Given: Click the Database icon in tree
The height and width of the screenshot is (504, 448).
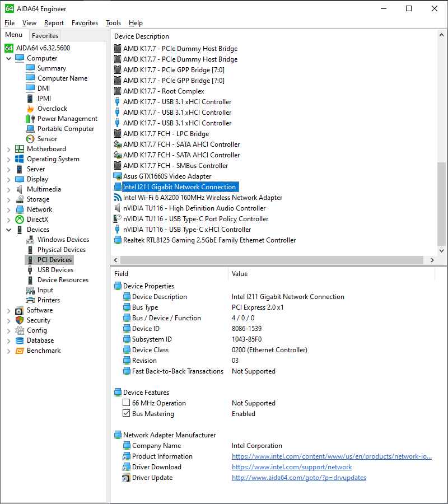Looking at the screenshot, I should click(20, 340).
